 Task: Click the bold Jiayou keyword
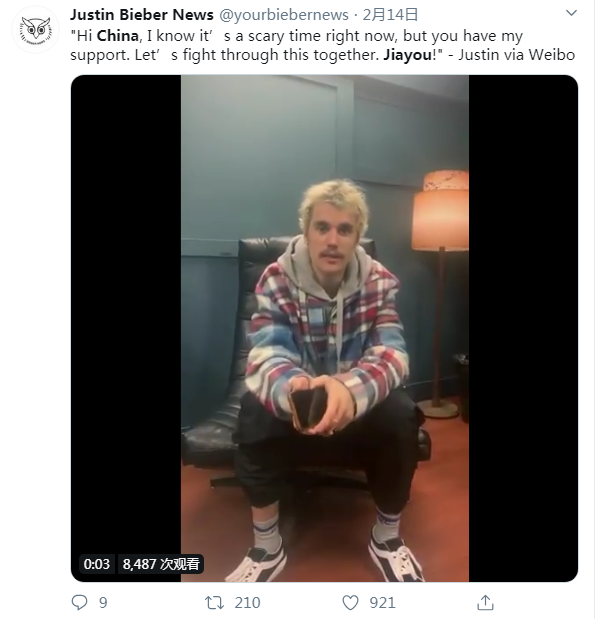point(408,55)
